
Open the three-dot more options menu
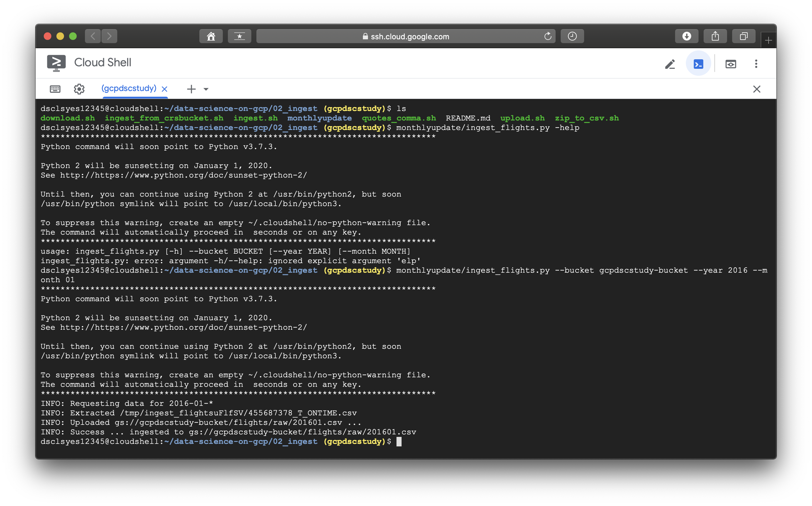click(x=756, y=64)
